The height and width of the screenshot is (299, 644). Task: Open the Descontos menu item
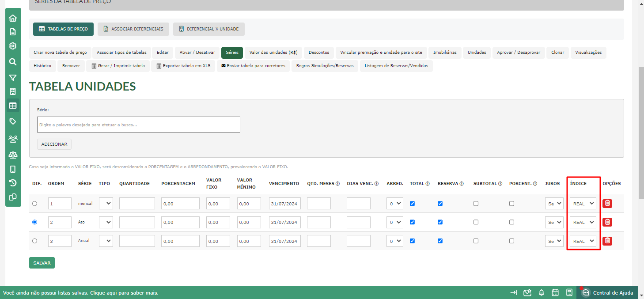(319, 53)
